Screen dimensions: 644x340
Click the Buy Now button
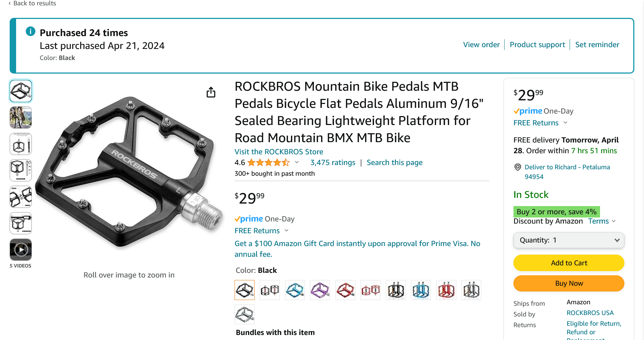pos(569,283)
